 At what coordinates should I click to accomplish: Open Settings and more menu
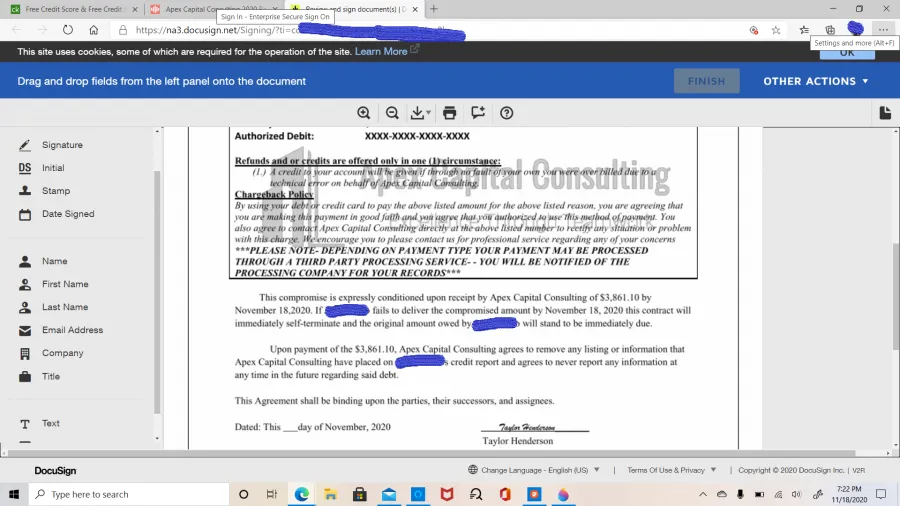(883, 30)
